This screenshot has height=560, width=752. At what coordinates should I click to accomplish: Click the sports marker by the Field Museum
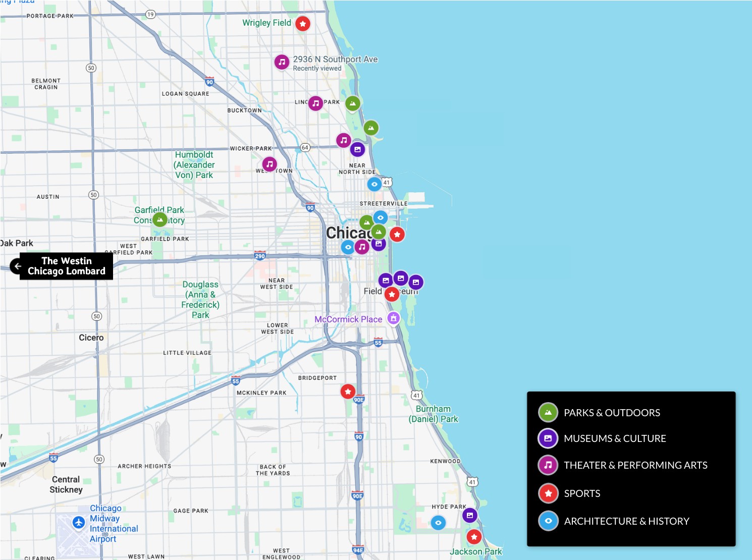[392, 294]
